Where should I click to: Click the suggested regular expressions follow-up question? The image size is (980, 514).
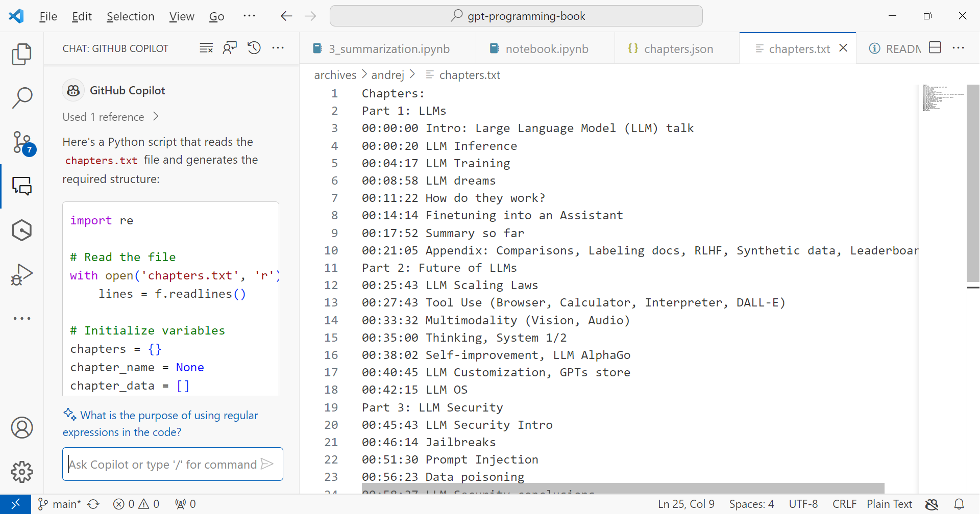(x=160, y=423)
